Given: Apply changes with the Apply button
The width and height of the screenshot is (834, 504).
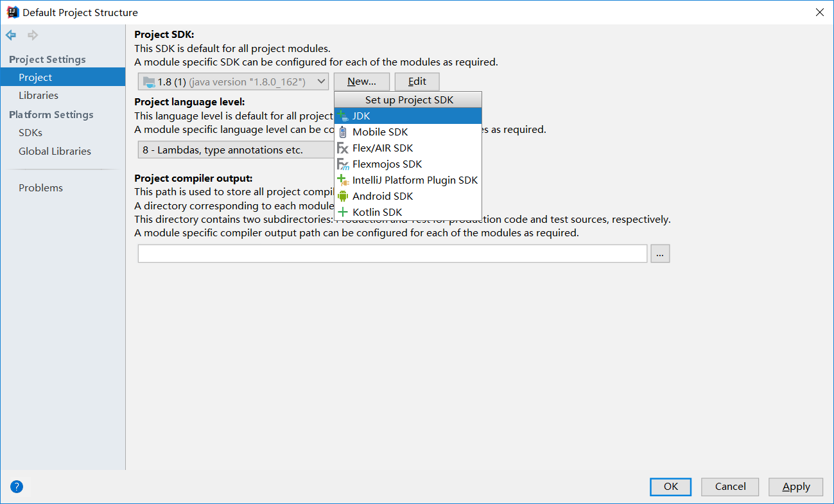Looking at the screenshot, I should tap(796, 487).
